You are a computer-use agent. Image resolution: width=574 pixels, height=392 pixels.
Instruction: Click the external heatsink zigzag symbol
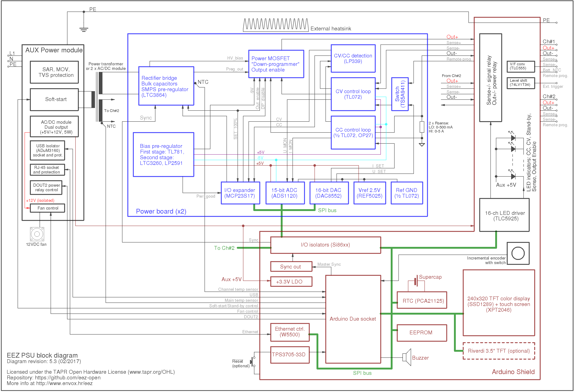(x=276, y=25)
